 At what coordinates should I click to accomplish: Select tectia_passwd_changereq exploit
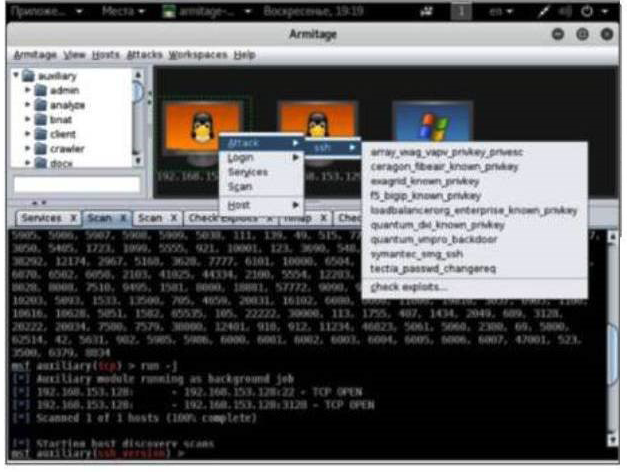click(474, 268)
